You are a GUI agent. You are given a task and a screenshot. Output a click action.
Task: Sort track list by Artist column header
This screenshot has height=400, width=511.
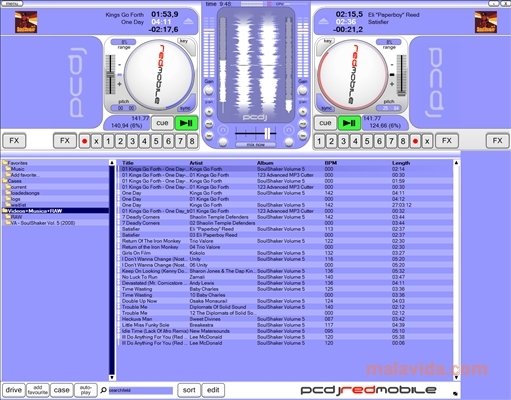196,163
